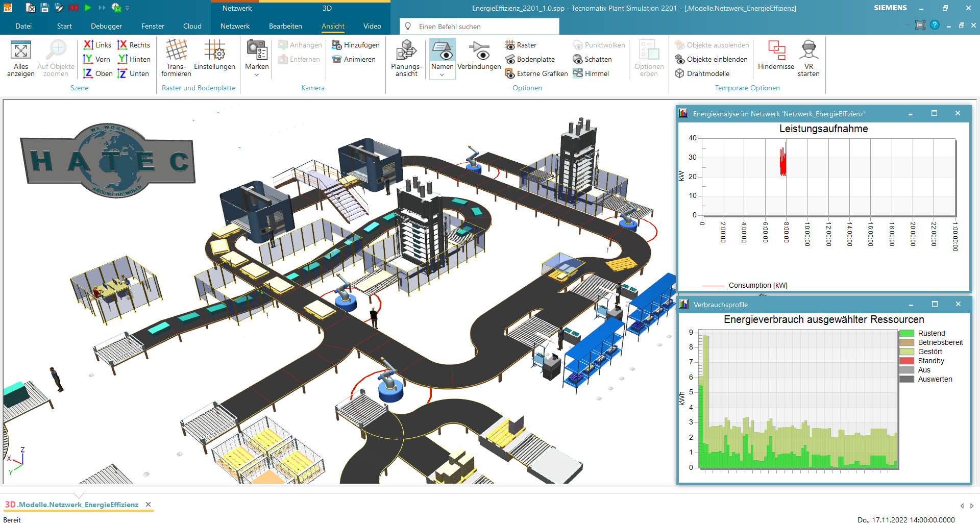Enable Hindernisse in Temporäre Optionen

[775, 57]
